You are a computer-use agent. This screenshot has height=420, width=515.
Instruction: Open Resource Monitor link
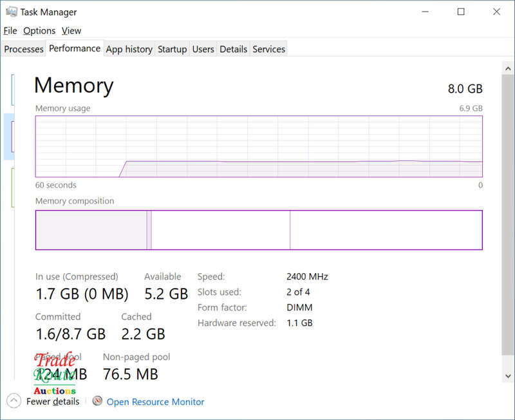tap(155, 401)
